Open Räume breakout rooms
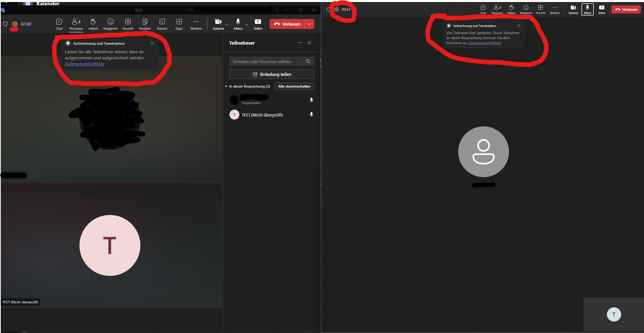This screenshot has width=644, height=333. 162,24
